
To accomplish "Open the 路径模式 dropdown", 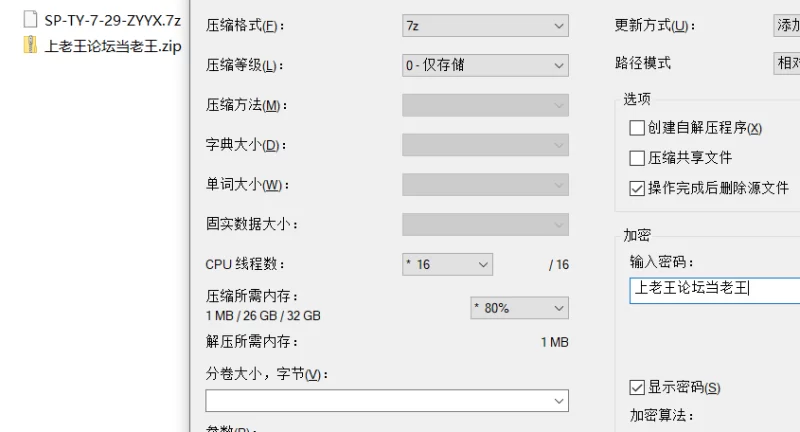I will tap(787, 63).
